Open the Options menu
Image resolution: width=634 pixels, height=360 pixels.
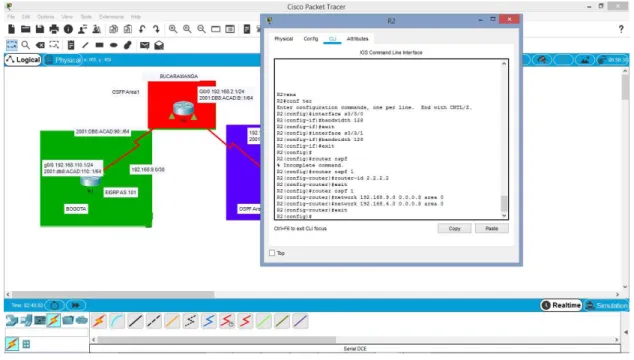[x=45, y=17]
